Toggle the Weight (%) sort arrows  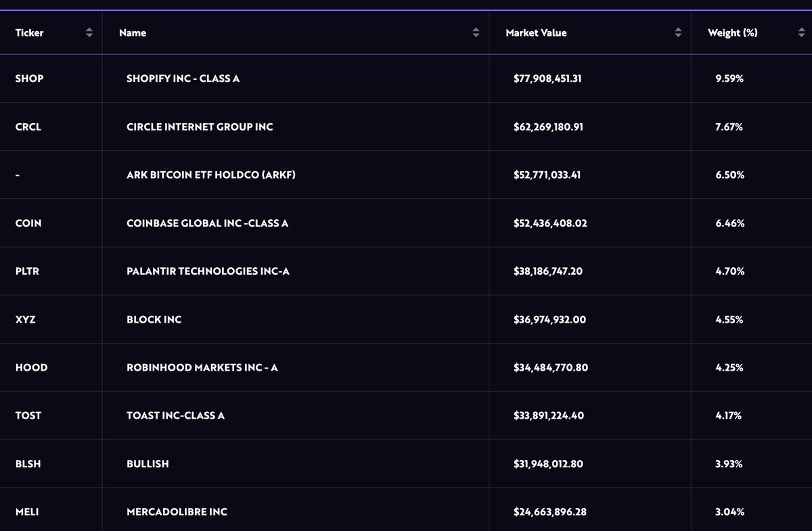(801, 32)
